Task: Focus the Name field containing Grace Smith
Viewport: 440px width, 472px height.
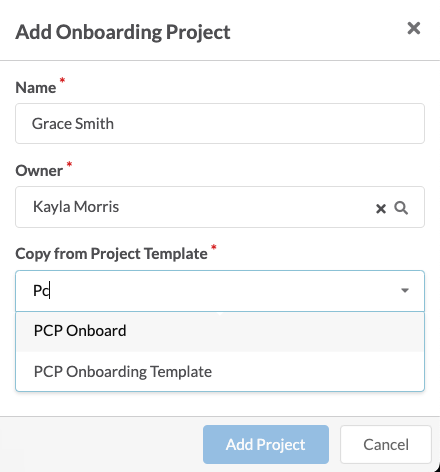Action: [220, 124]
